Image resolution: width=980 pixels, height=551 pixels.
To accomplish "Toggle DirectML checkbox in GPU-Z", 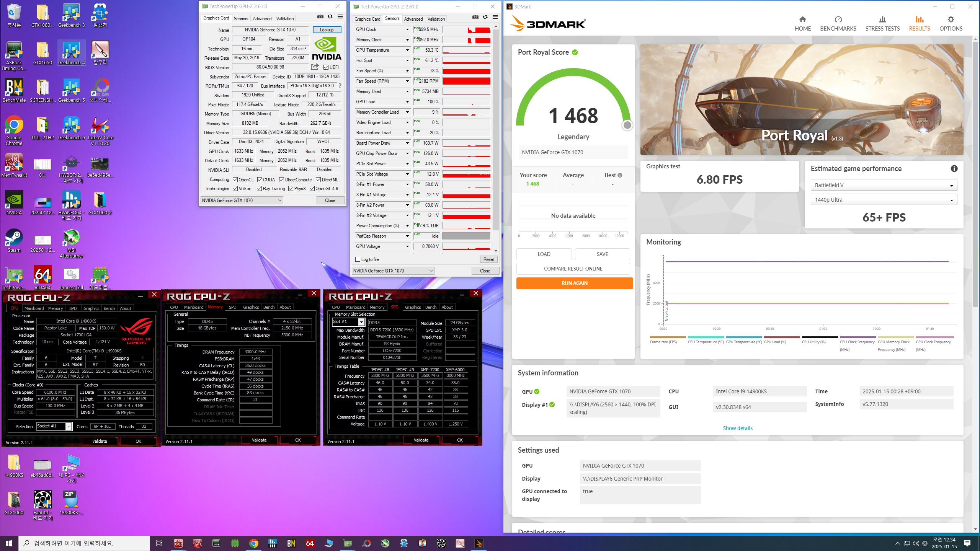I will 318,180.
